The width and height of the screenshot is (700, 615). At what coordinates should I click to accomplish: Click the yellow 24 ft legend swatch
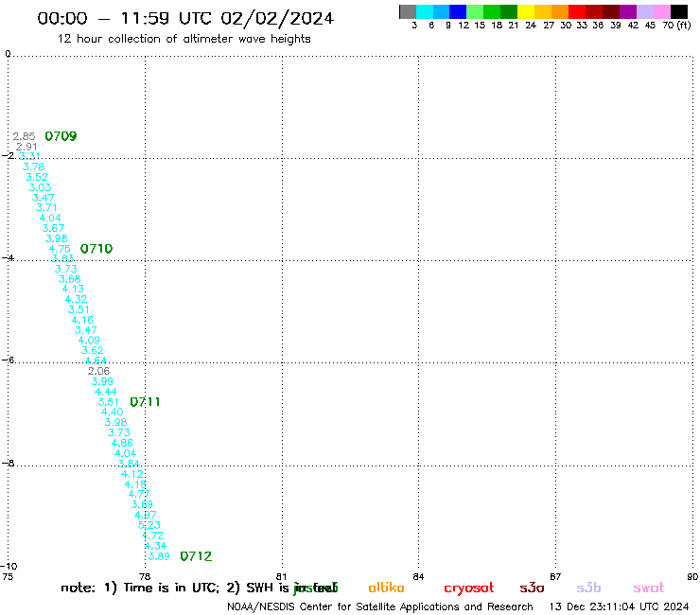pos(526,11)
